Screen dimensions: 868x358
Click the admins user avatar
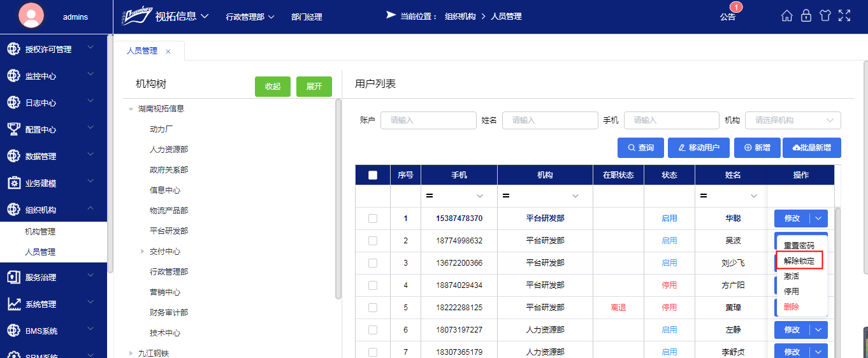pyautogui.click(x=31, y=17)
